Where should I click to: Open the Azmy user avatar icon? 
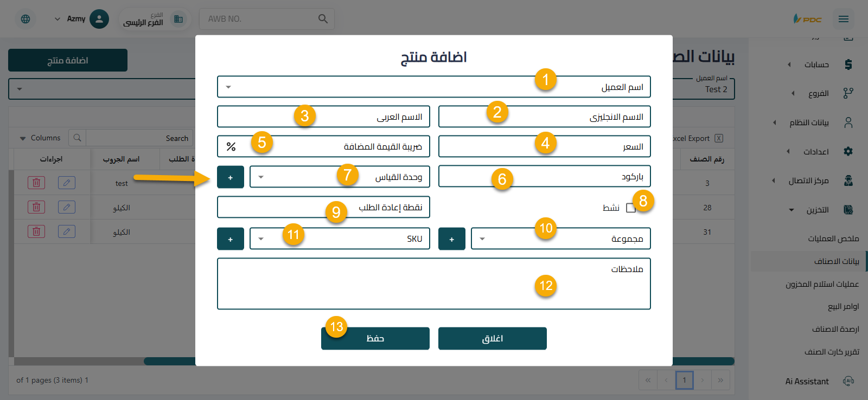point(99,19)
